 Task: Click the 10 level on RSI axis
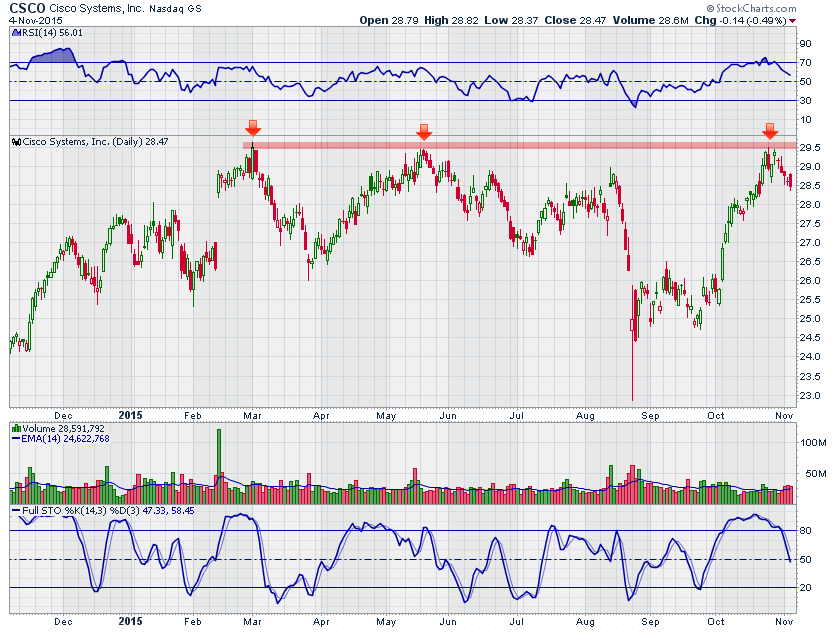point(805,119)
